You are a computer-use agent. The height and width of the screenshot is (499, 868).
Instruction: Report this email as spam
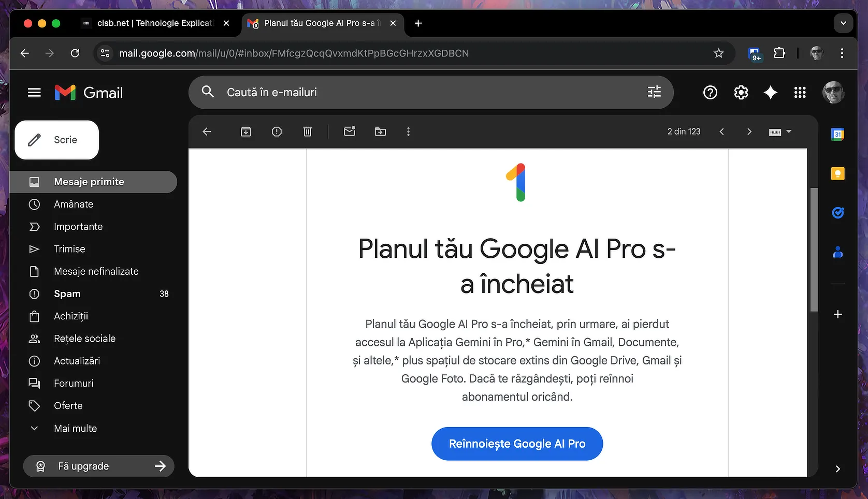pyautogui.click(x=277, y=132)
